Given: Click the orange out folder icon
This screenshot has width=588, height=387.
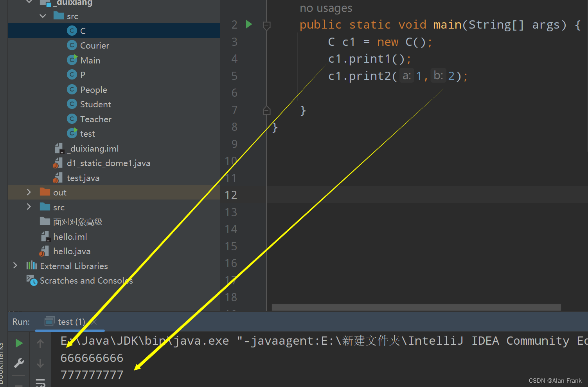Looking at the screenshot, I should (45, 192).
